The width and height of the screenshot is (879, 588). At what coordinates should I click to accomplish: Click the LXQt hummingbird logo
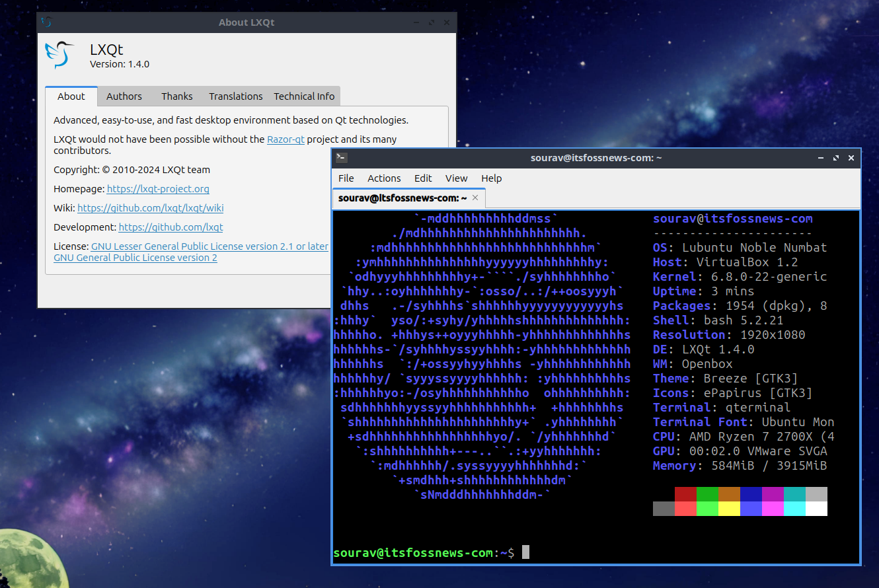point(59,55)
